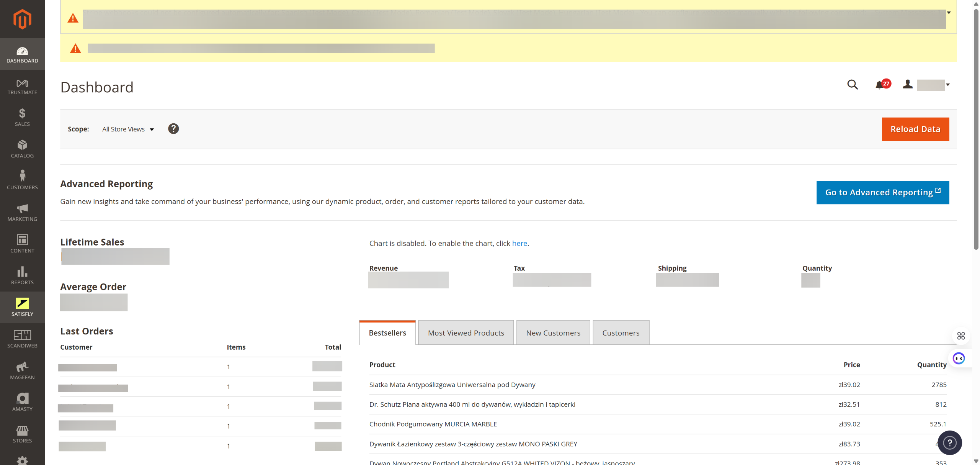Screen dimensions: 980x465
Task: Click Go to Advanced Reporting button
Action: pyautogui.click(x=882, y=192)
